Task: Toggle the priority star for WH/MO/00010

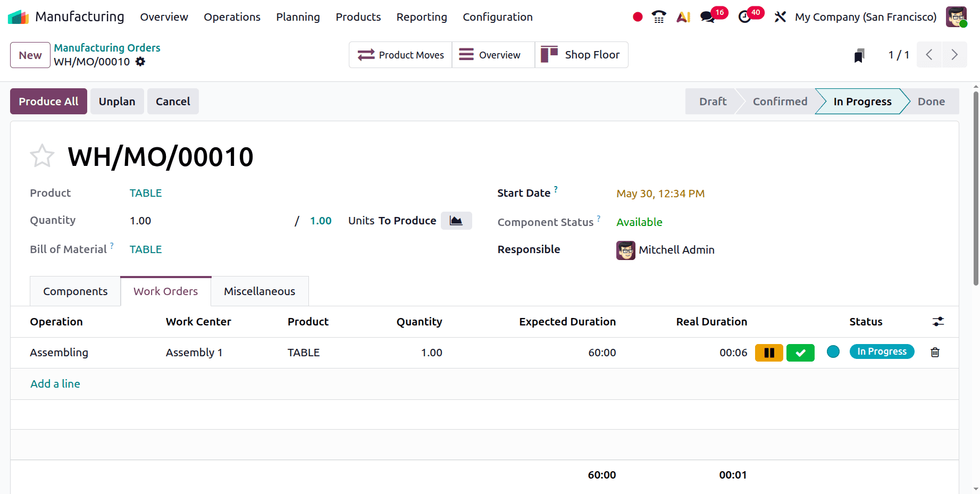Action: click(x=42, y=156)
